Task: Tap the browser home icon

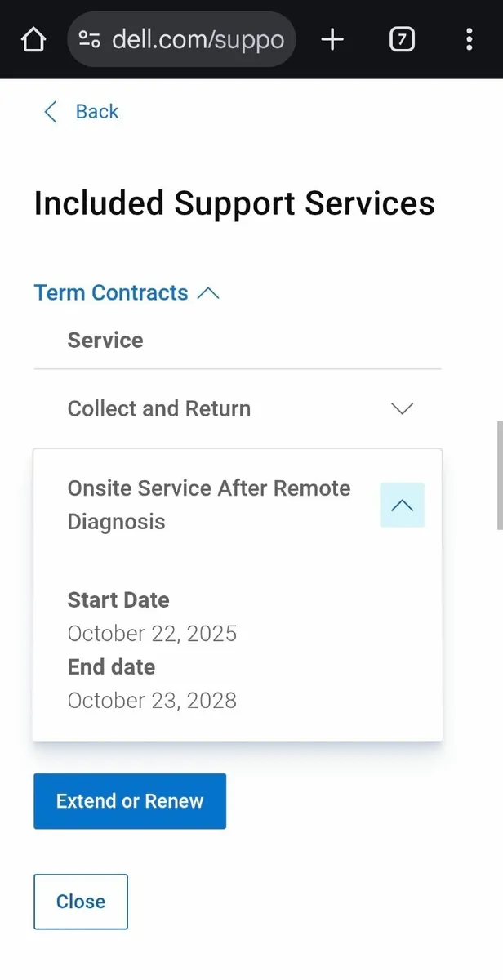Action: (x=33, y=39)
